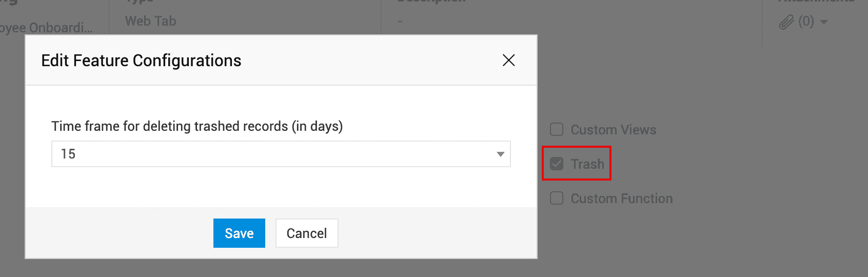Save the feature configuration
Screen dimensions: 868x277
239,233
